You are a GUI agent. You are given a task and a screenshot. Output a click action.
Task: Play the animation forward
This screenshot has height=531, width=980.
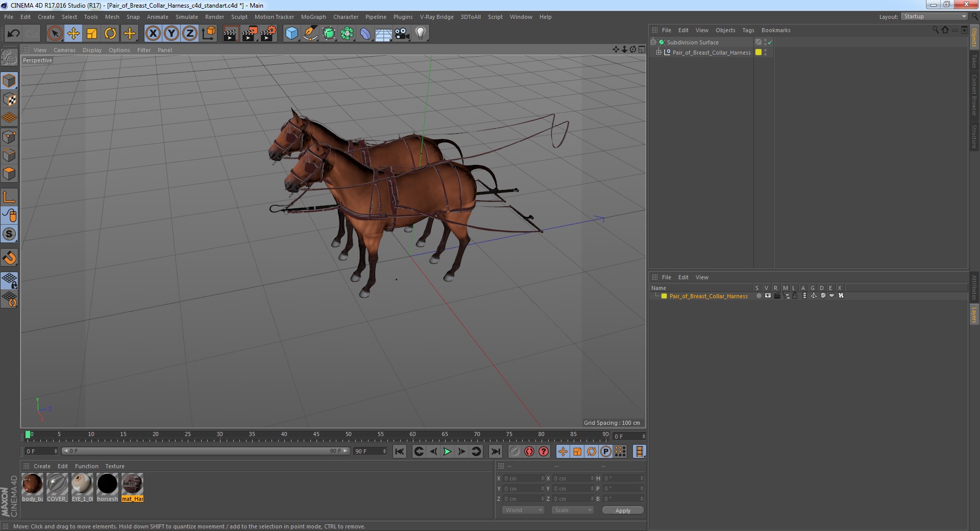(447, 451)
